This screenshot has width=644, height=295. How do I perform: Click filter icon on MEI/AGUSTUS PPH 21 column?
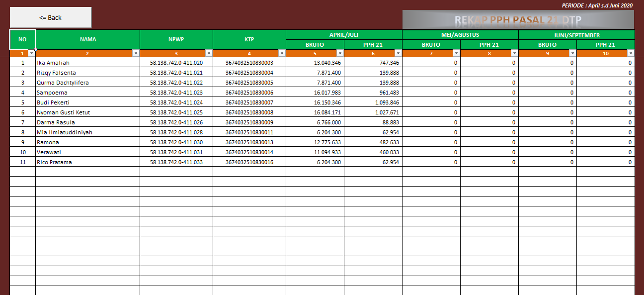514,53
